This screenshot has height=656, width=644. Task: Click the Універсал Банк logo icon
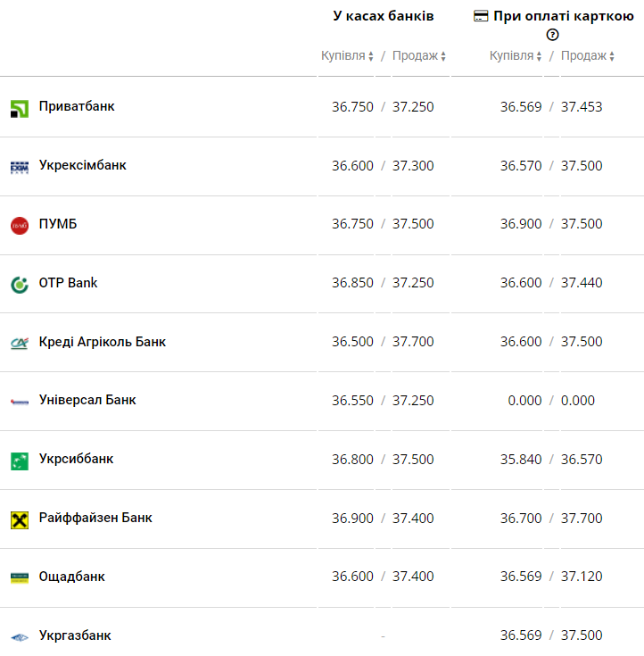click(x=20, y=402)
